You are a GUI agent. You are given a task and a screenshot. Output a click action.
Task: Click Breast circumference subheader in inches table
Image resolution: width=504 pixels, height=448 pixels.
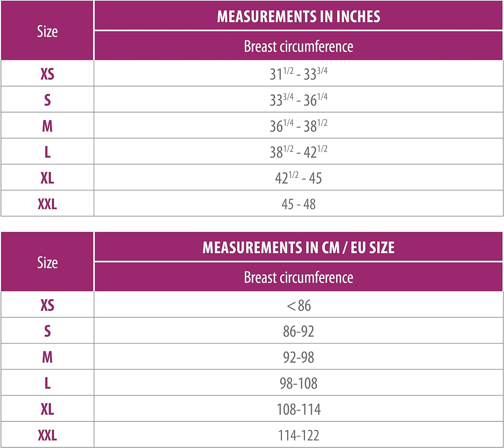298,46
